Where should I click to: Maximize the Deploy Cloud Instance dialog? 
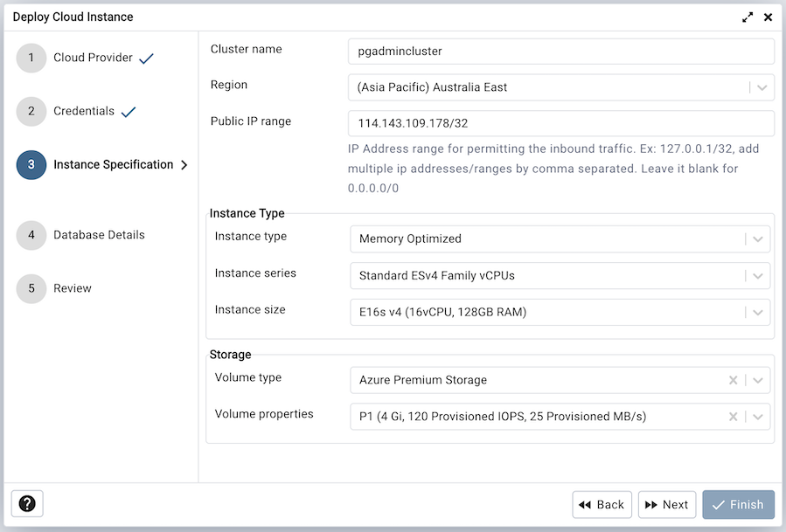(748, 17)
